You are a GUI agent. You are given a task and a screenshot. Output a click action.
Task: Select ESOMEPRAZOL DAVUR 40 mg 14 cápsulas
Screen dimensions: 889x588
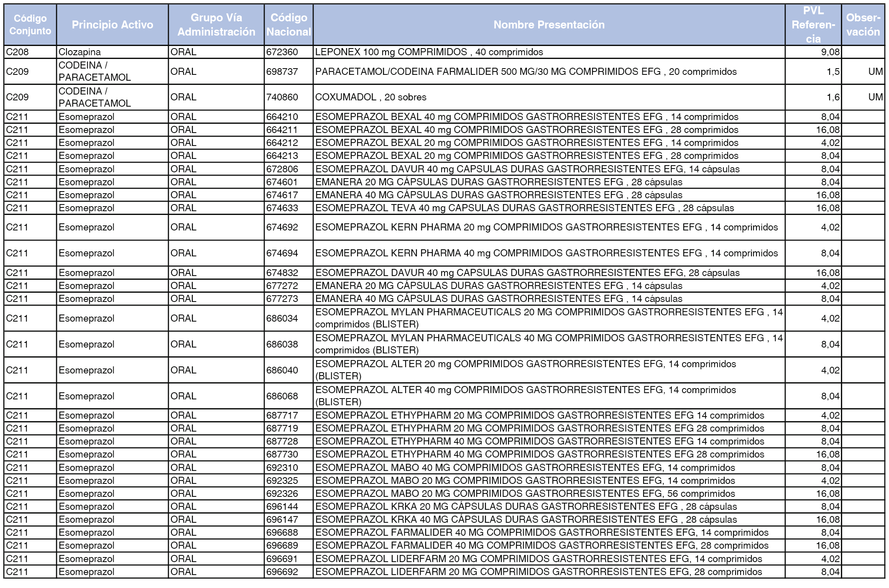(549, 169)
